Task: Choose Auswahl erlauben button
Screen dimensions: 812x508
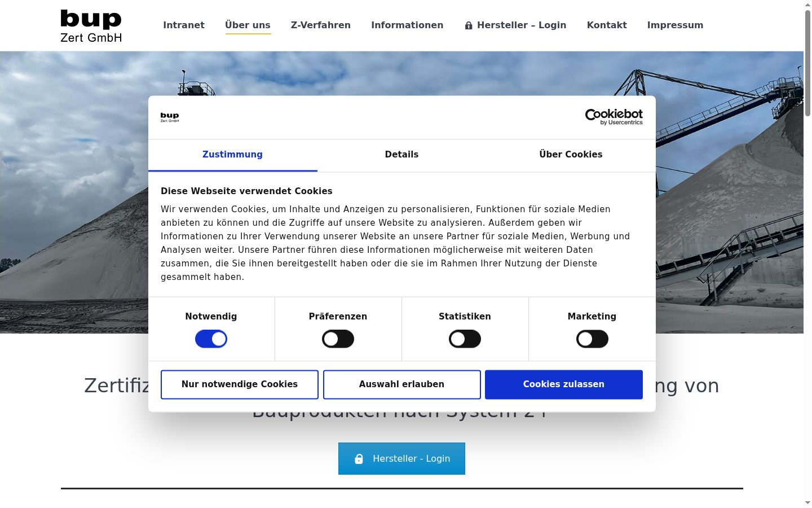Action: (401, 384)
